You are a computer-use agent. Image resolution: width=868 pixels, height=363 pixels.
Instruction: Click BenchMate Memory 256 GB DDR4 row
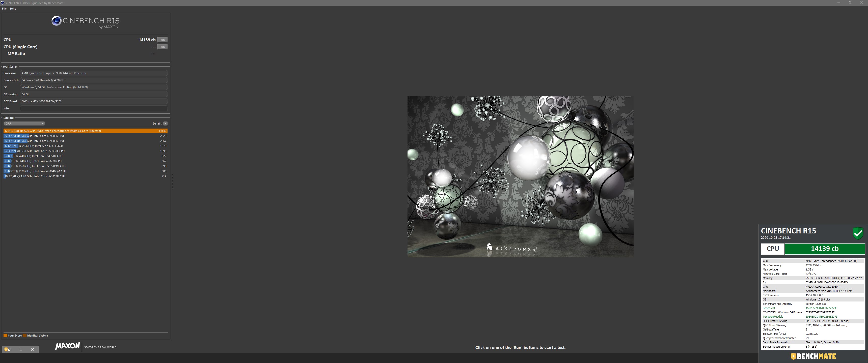pyautogui.click(x=813, y=278)
